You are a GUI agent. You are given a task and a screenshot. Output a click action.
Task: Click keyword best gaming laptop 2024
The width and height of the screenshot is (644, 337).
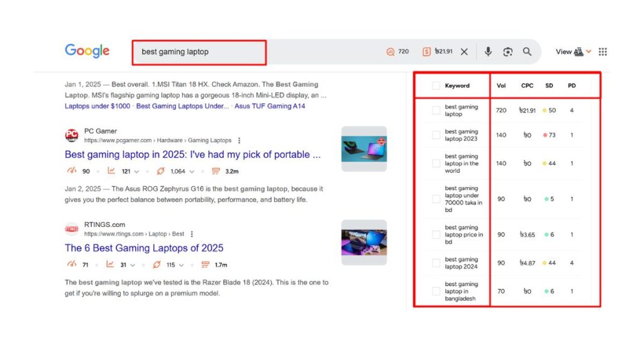pos(461,263)
